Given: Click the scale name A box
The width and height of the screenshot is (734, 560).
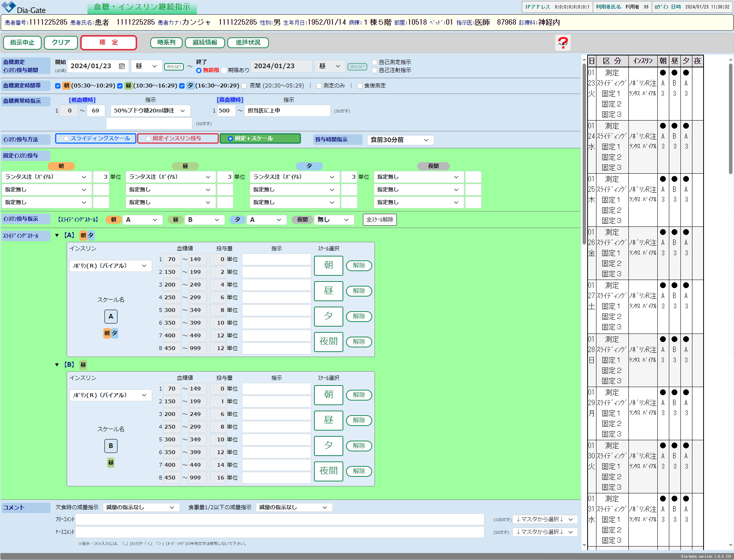Looking at the screenshot, I should pos(111,317).
